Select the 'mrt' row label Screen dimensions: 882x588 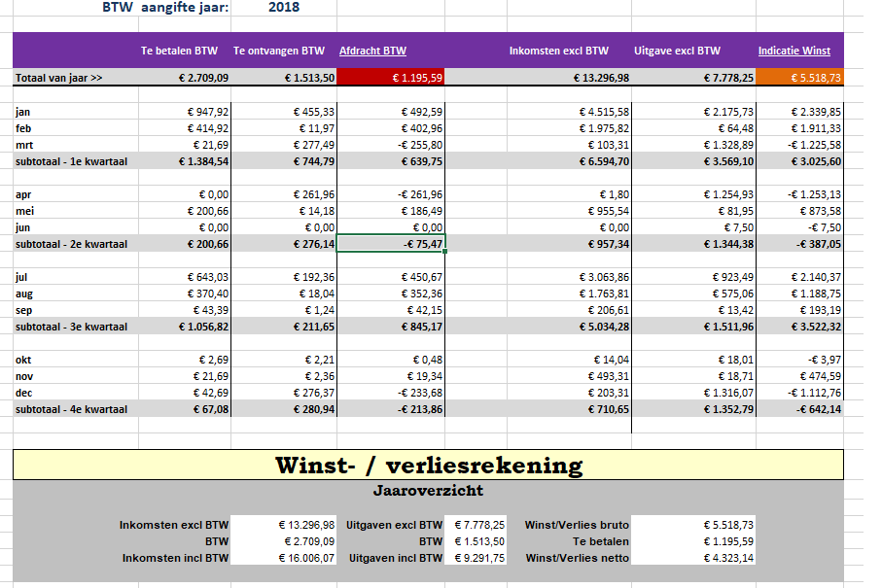pyautogui.click(x=24, y=145)
